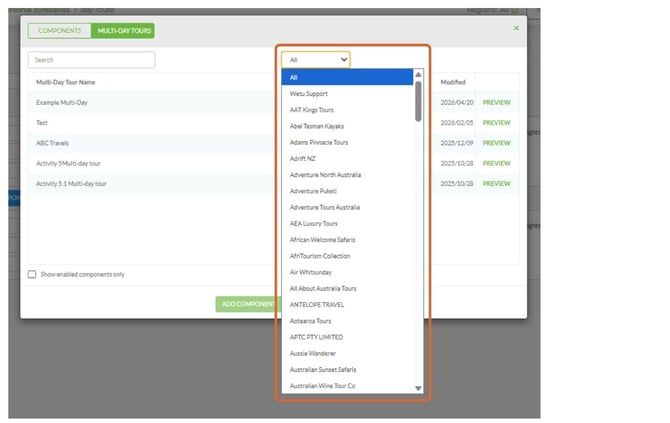Click the dropdown list scrollbar thumb
Image resolution: width=670 pixels, height=423 pixels.
tap(418, 101)
